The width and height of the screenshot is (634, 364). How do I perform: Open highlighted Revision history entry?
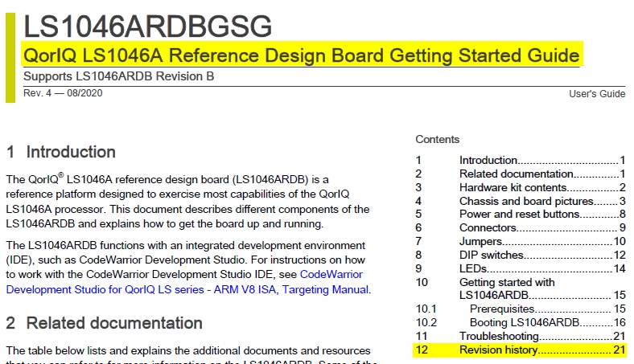point(521,350)
